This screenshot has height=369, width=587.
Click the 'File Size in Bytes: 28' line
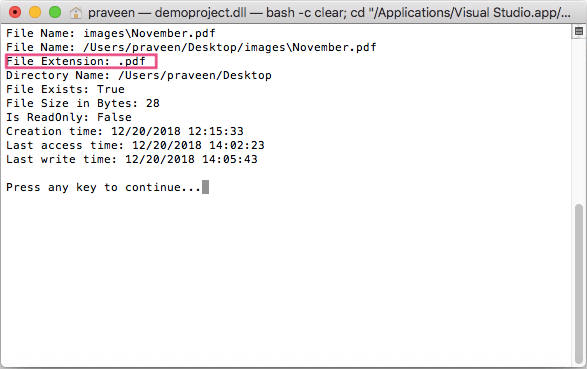click(83, 104)
